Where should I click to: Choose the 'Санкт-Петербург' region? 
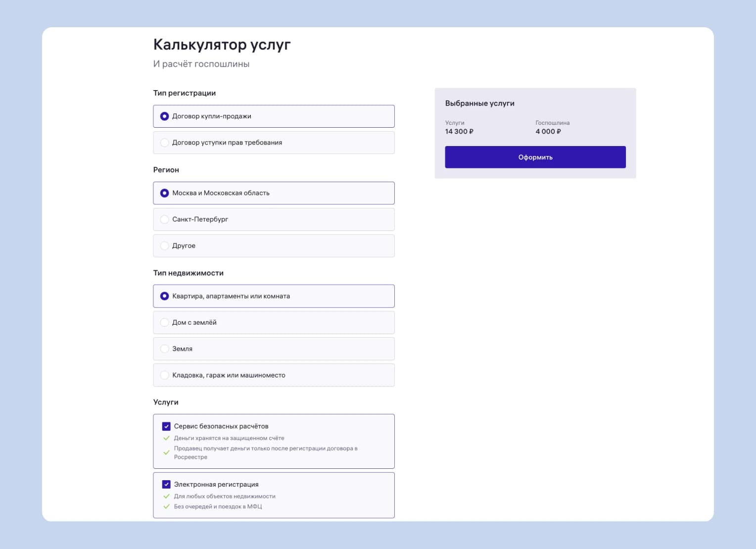[x=274, y=219]
